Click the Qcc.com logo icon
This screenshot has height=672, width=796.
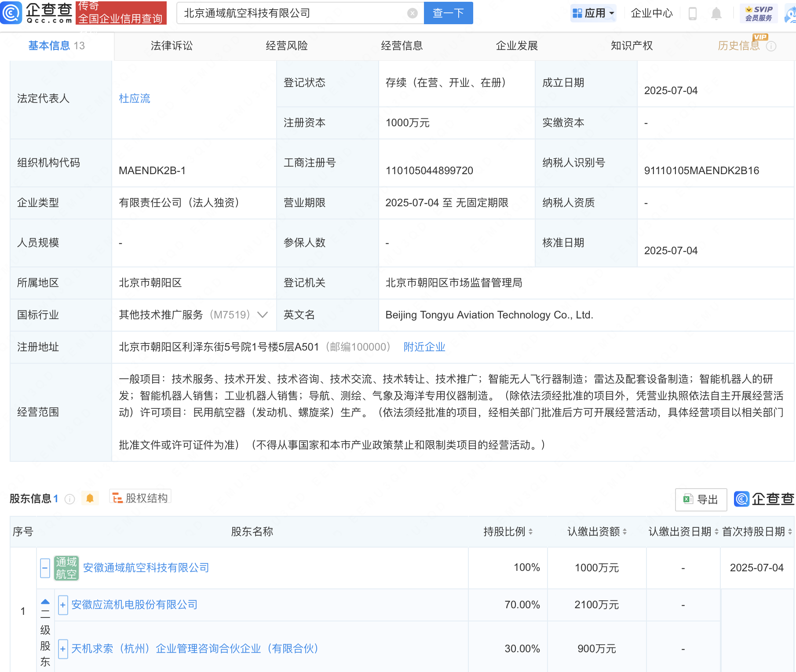tap(11, 13)
